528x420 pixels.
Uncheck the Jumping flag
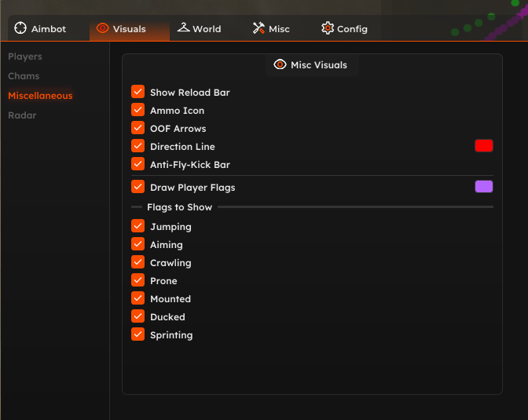(138, 226)
